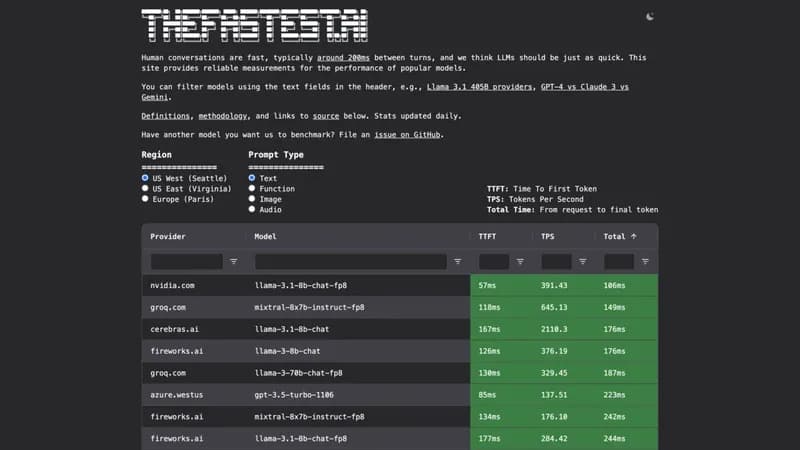Focus the TPS filter field
Viewport: 800px width, 450px height.
coord(556,261)
